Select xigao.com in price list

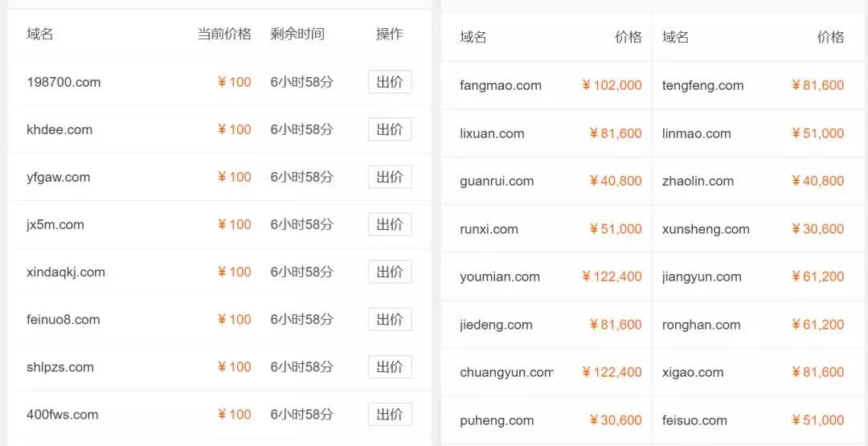(x=693, y=372)
